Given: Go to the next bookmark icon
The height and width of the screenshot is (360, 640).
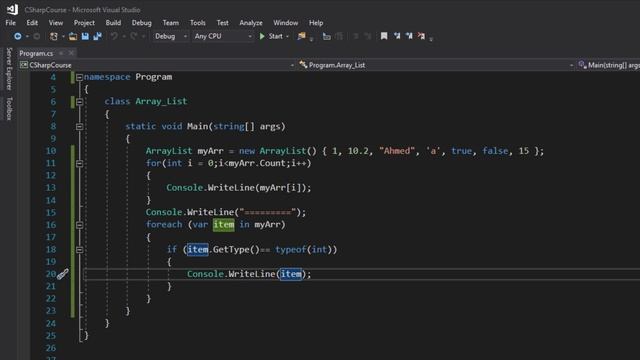Looking at the screenshot, I should [409, 36].
